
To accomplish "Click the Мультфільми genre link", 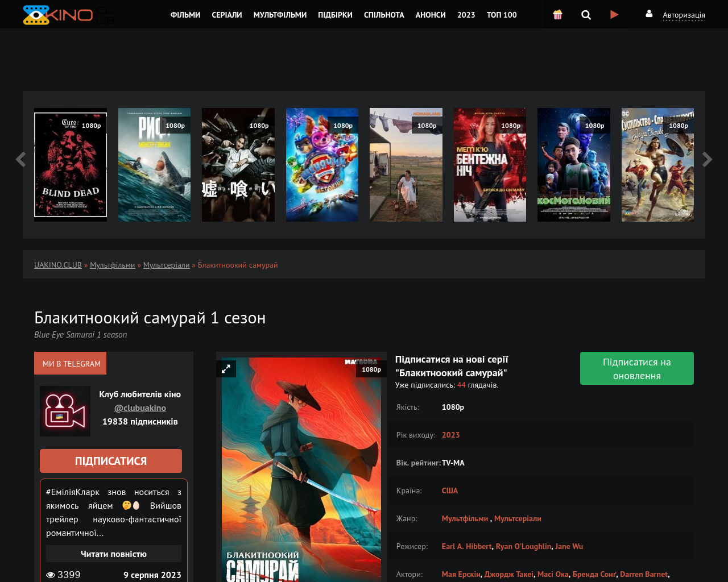I will point(465,518).
